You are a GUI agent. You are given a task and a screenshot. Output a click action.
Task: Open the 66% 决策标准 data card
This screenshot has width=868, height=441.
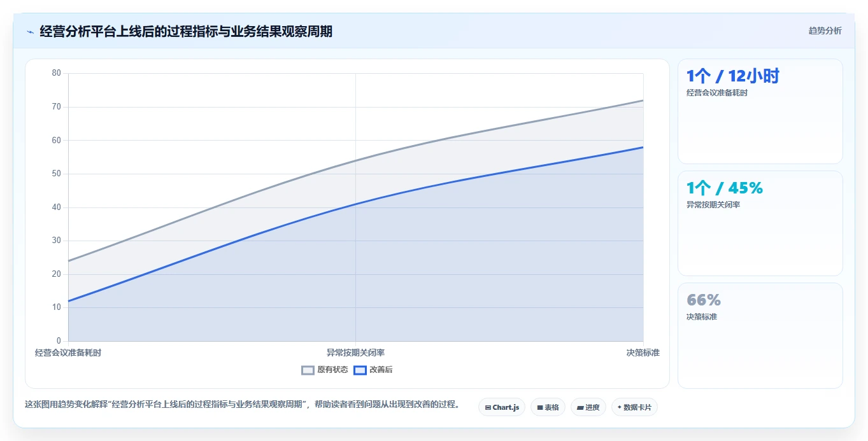[x=760, y=335]
